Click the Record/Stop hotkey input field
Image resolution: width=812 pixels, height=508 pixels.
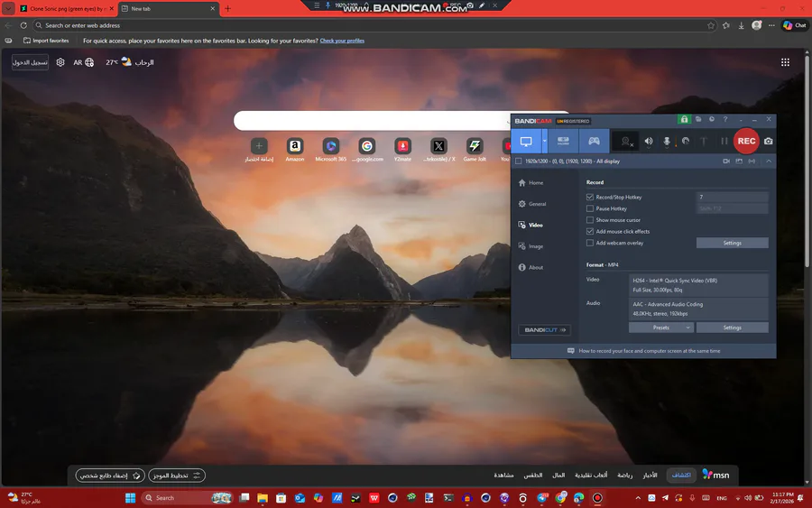[733, 197]
